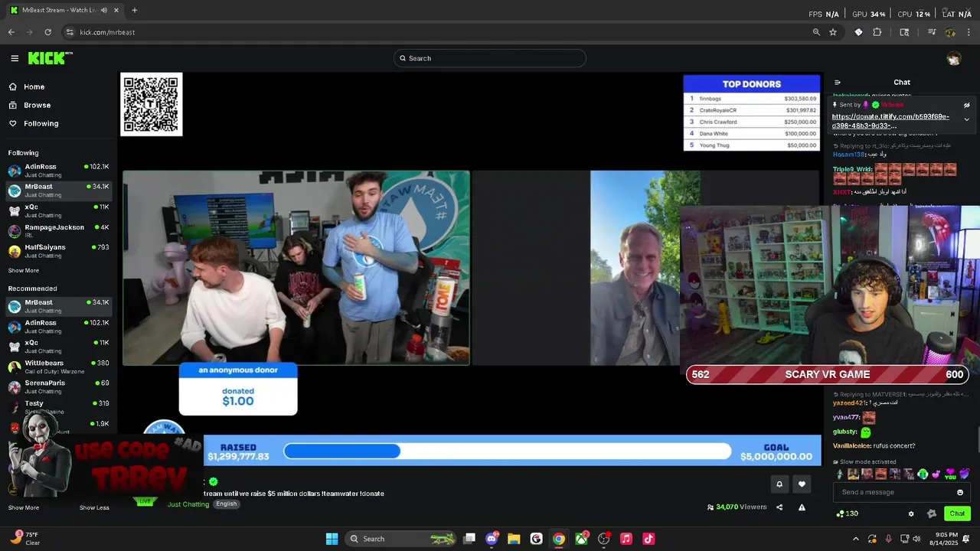This screenshot has width=980, height=551.
Task: Open SerenaParis recommended channel
Action: pos(58,386)
